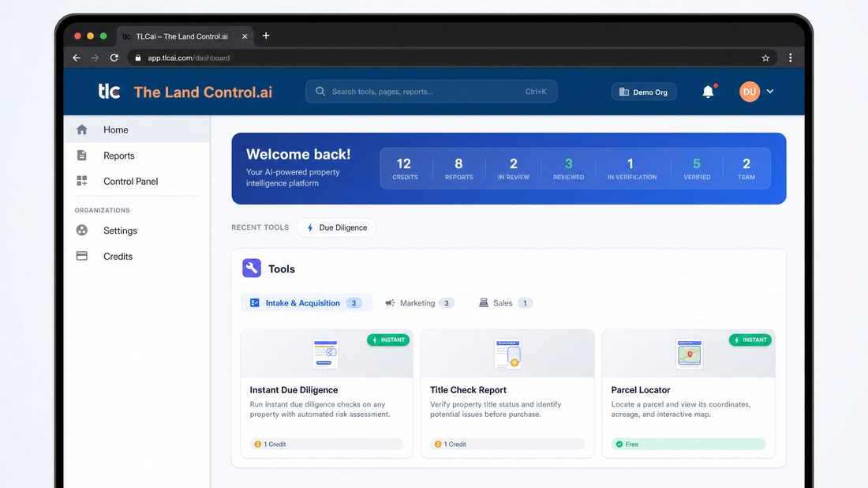Open Credits in the sidebar
The height and width of the screenshot is (488, 868).
(137, 257)
